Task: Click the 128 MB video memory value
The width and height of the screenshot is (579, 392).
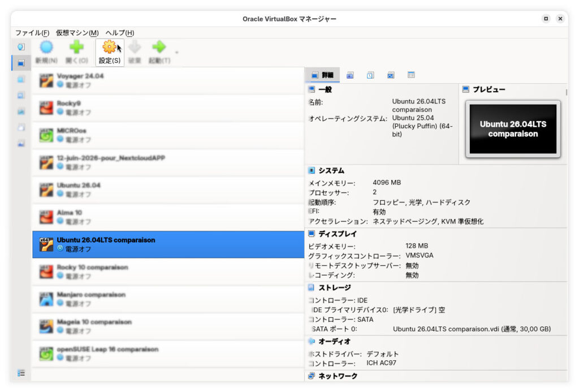Action: click(x=417, y=245)
